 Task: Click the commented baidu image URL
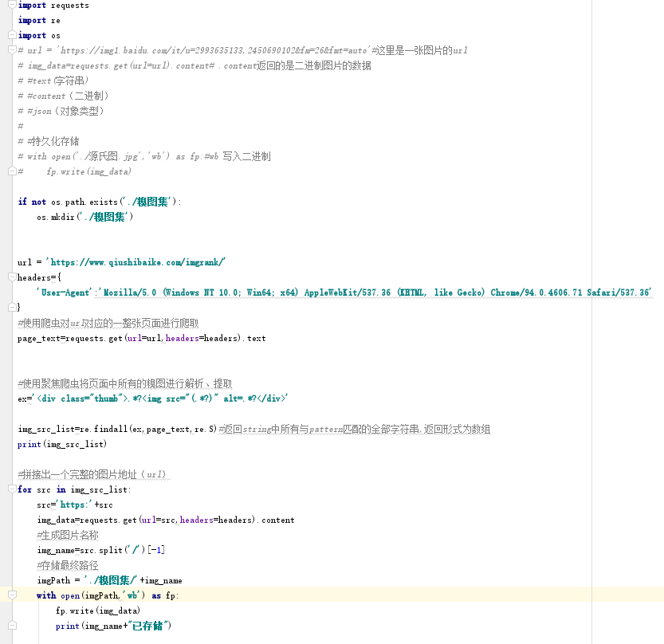coord(214,50)
